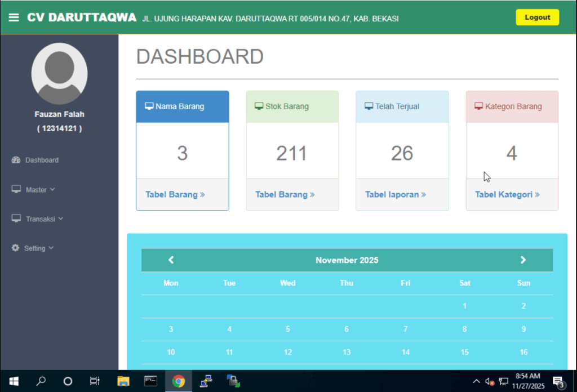Click the monitor icon on Kategori Barang card

point(478,106)
